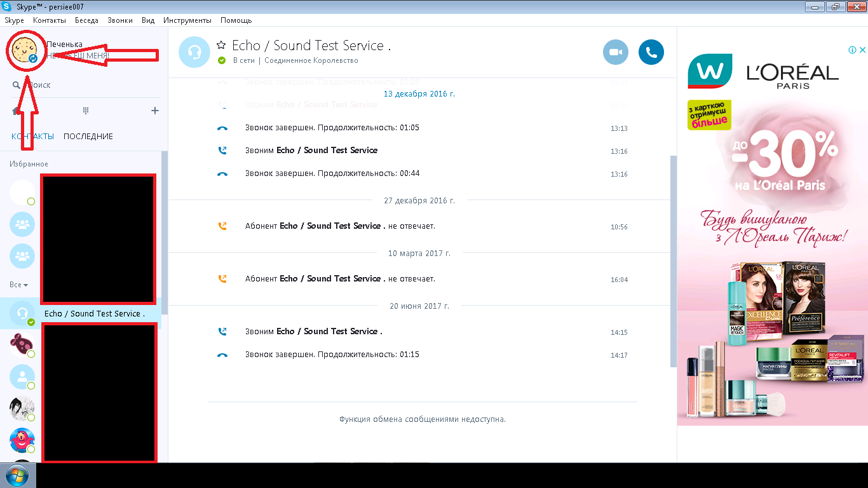Open the Echo / Sound Test Service header avatar
This screenshot has width=868, height=488.
[x=194, y=52]
